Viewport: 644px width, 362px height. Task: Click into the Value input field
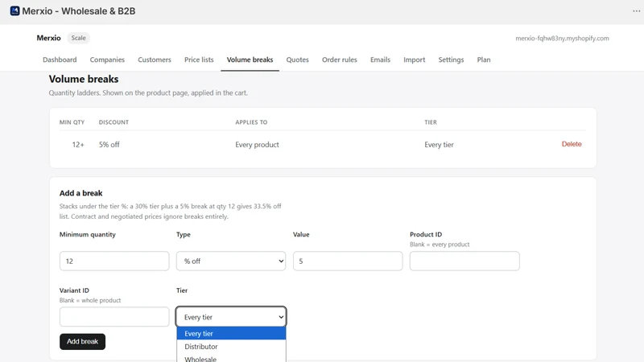click(x=348, y=261)
